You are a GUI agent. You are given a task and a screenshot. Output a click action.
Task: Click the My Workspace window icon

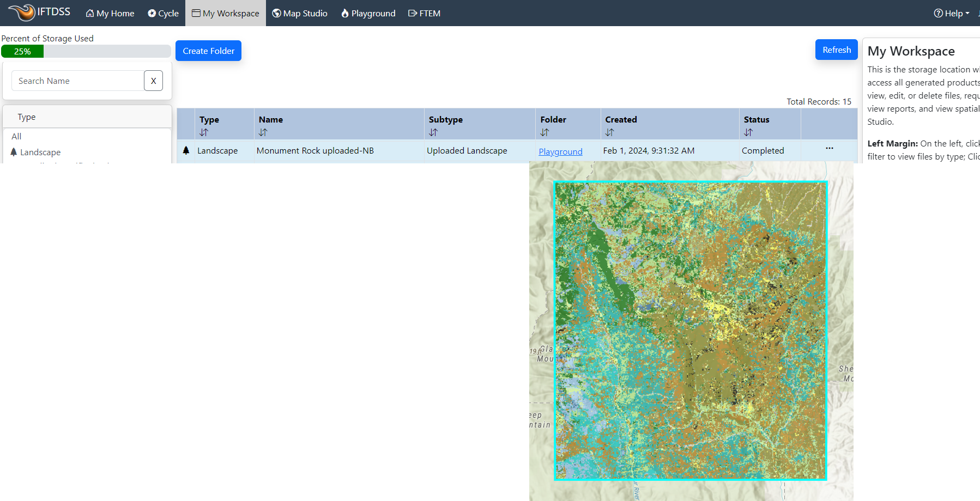tap(196, 13)
